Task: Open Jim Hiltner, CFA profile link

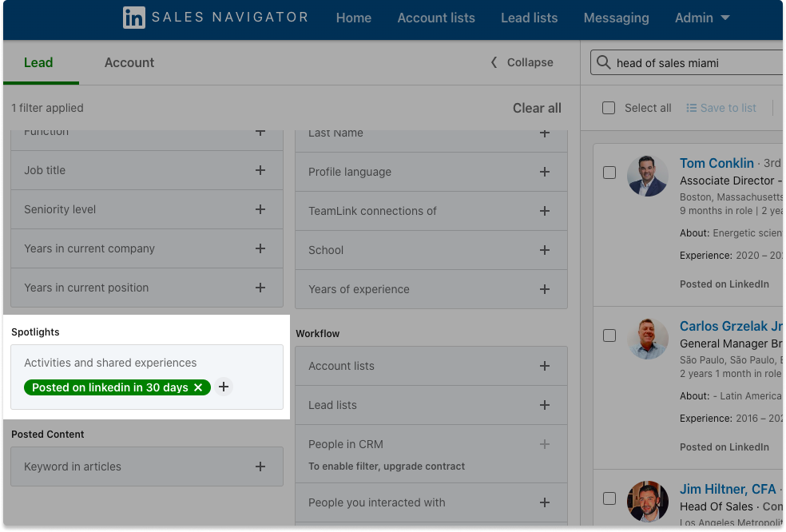Action: coord(728,490)
